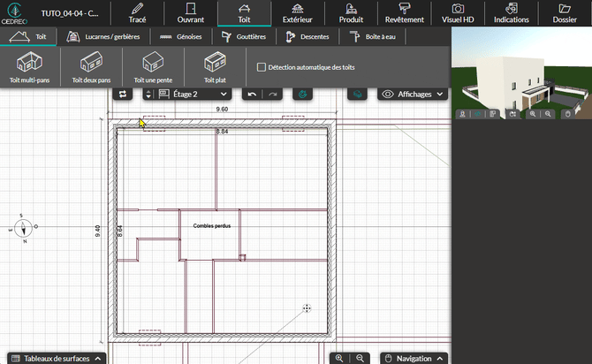The height and width of the screenshot is (364, 592).
Task: Zoom in on the floor plan
Action: (x=340, y=358)
